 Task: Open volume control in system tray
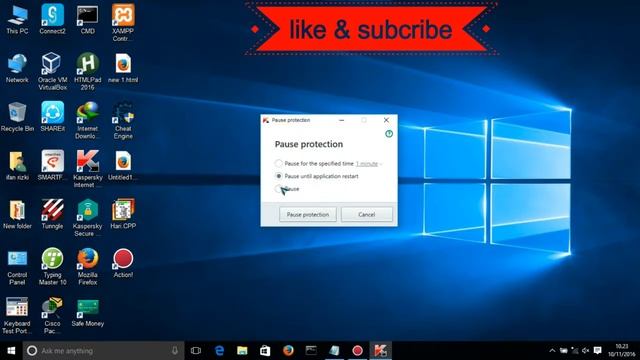click(x=586, y=351)
